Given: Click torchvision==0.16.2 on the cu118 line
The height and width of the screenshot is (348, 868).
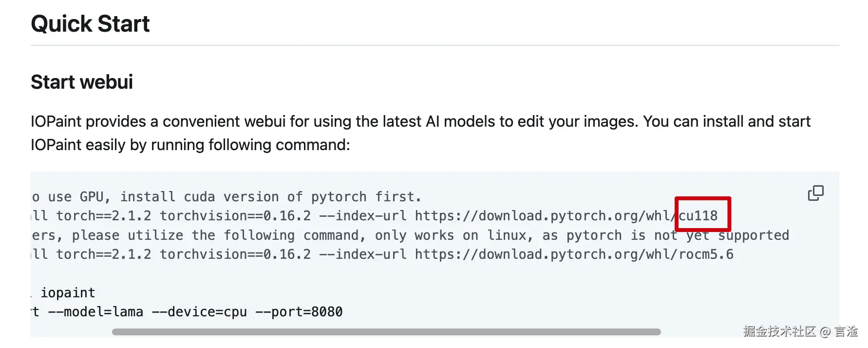Looking at the screenshot, I should pyautogui.click(x=235, y=216).
